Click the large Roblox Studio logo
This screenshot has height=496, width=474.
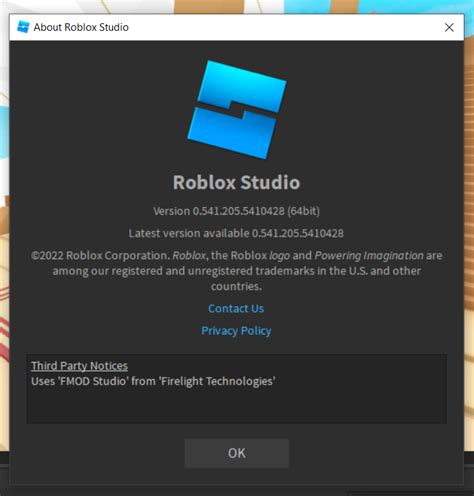tap(237, 110)
